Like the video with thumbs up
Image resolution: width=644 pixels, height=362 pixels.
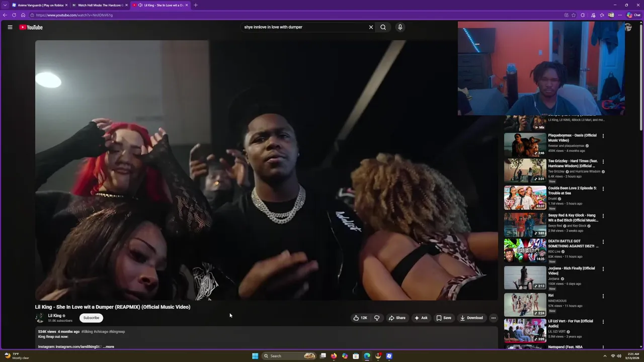click(x=360, y=318)
